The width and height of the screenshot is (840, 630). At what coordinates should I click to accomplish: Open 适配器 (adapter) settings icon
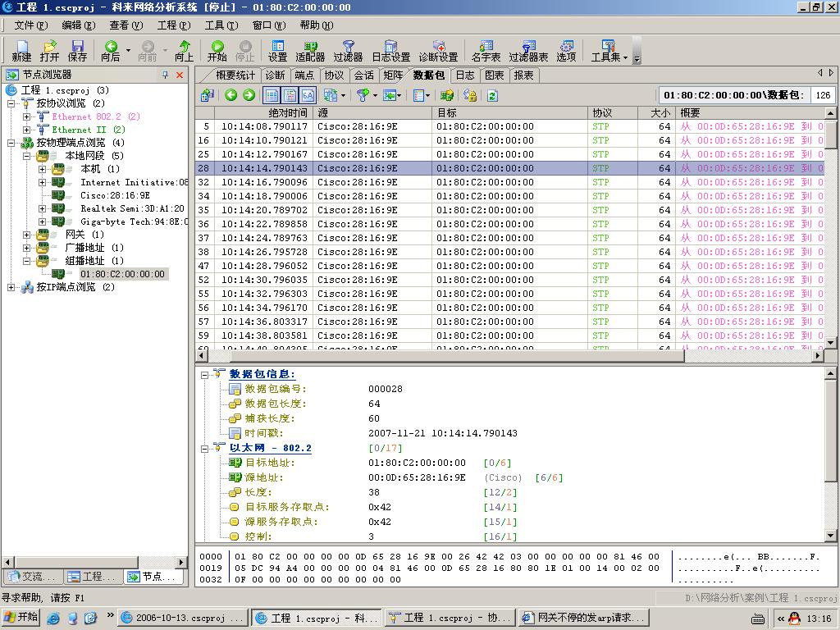(310, 51)
